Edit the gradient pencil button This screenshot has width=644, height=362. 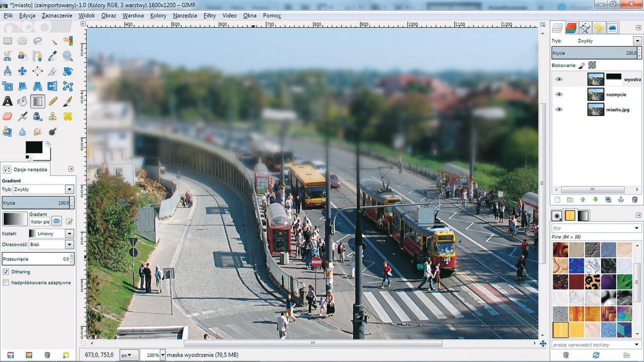pos(69,221)
